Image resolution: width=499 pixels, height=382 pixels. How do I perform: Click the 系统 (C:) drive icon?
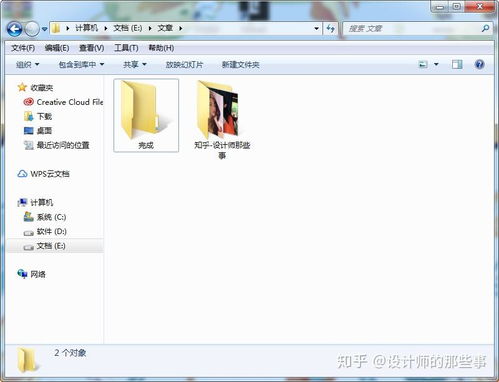coord(28,217)
